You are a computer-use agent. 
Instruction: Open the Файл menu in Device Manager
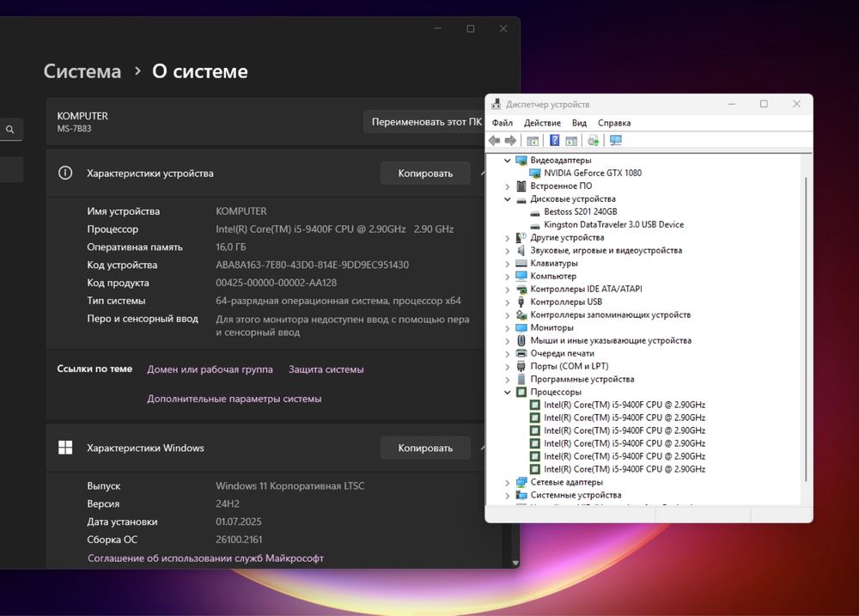(x=503, y=123)
